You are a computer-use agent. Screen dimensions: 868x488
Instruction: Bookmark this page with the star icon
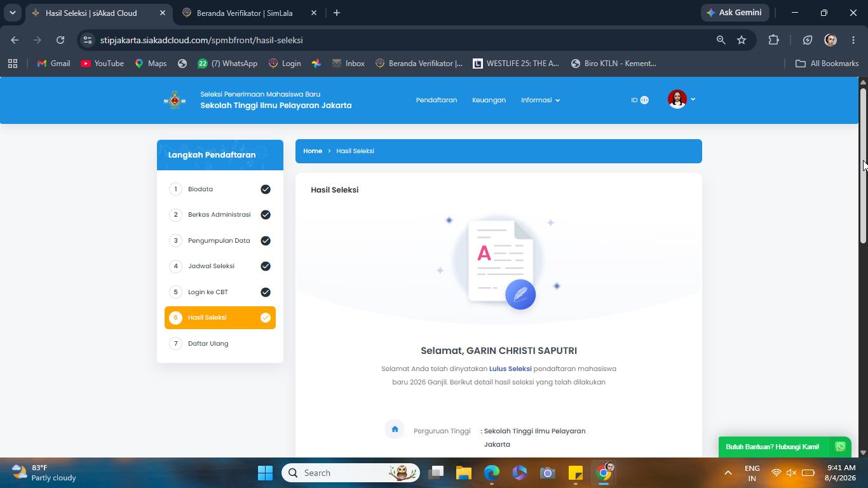pyautogui.click(x=742, y=40)
